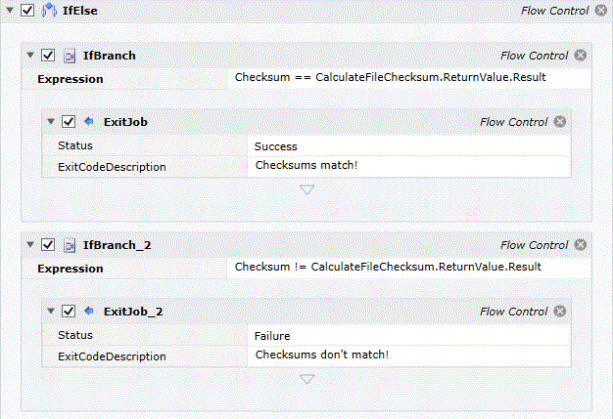Click the drop arrow below ExitJob
613x419 pixels.
coord(307,190)
